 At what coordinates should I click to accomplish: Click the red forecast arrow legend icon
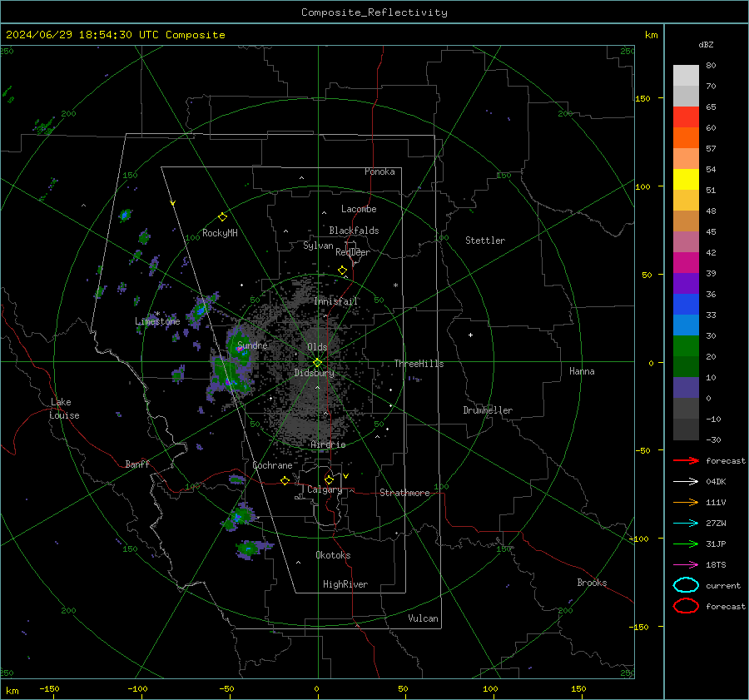tap(686, 460)
